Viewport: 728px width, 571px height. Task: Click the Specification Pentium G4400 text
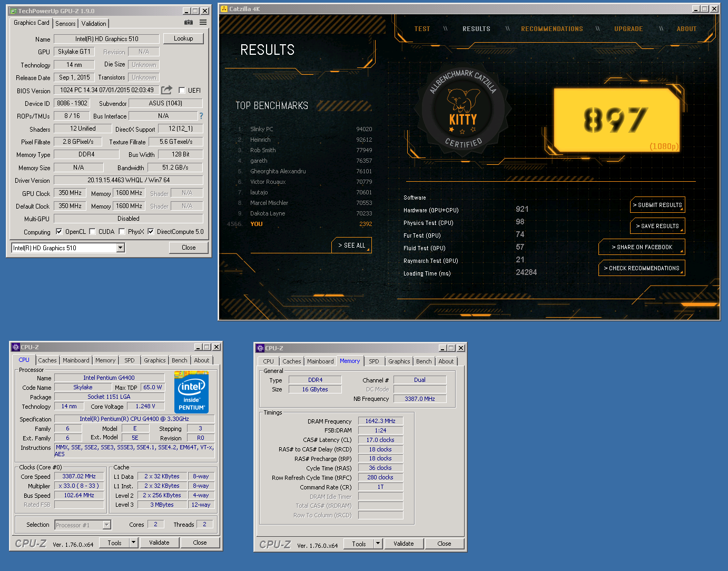tap(134, 419)
